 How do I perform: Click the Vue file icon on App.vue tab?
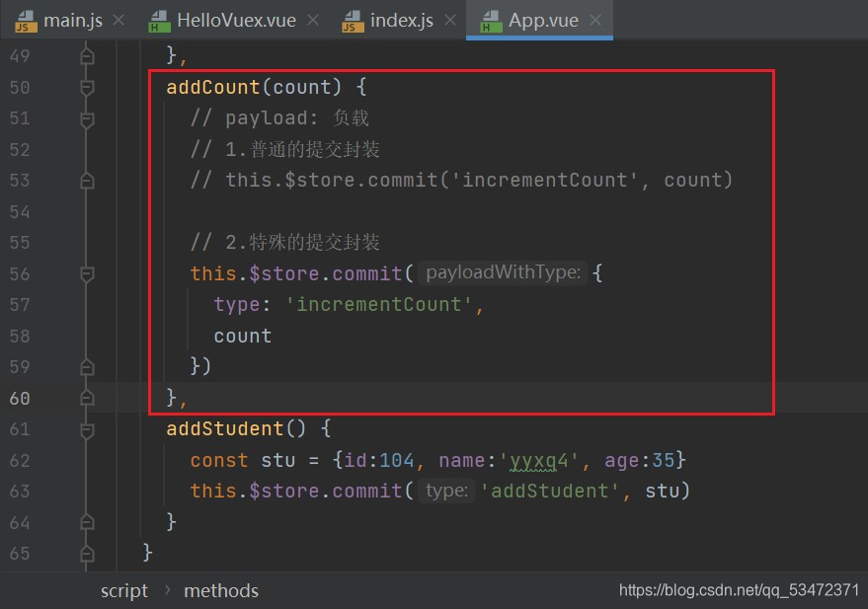click(x=491, y=22)
